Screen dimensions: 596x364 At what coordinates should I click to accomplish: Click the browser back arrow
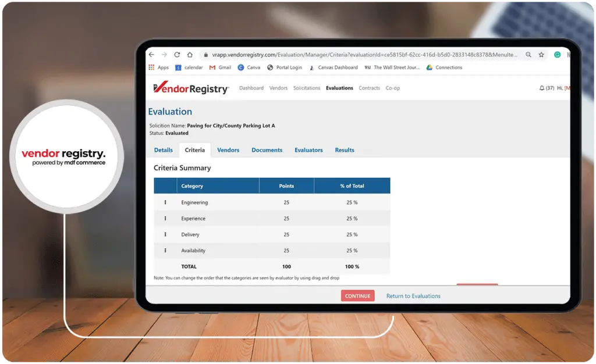pyautogui.click(x=151, y=55)
